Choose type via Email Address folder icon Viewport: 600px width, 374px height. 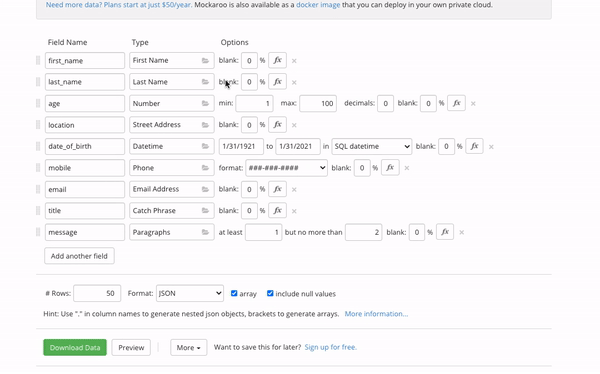(x=205, y=189)
